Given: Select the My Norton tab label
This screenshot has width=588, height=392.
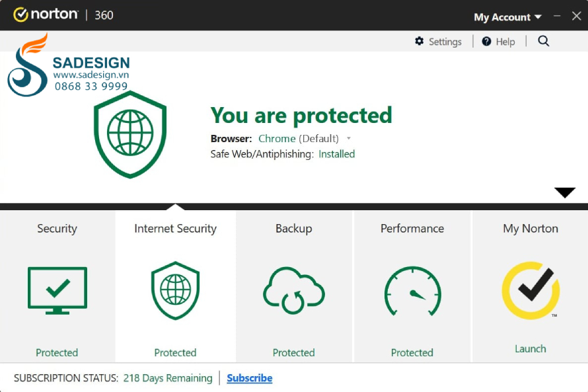Looking at the screenshot, I should pos(531,229).
